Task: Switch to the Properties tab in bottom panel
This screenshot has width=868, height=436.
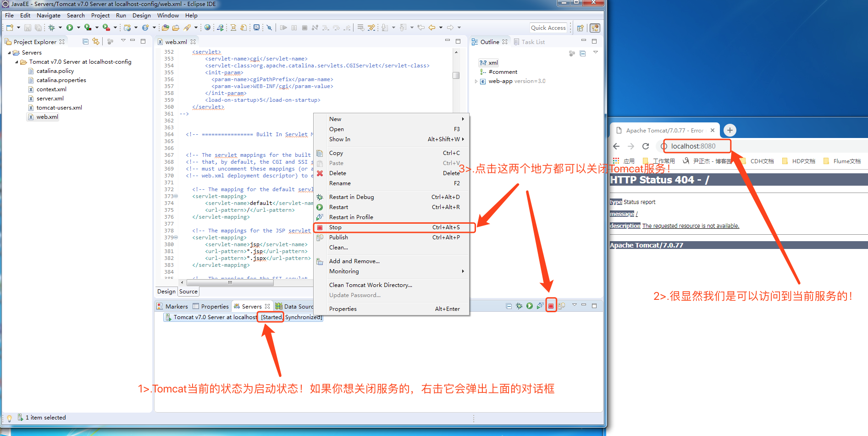Action: point(211,306)
